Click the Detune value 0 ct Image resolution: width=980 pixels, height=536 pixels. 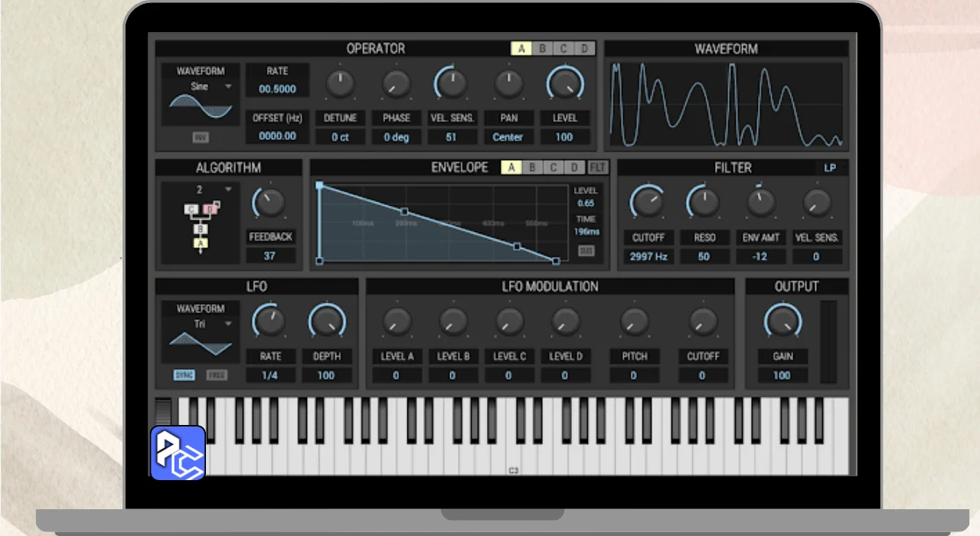tap(340, 137)
